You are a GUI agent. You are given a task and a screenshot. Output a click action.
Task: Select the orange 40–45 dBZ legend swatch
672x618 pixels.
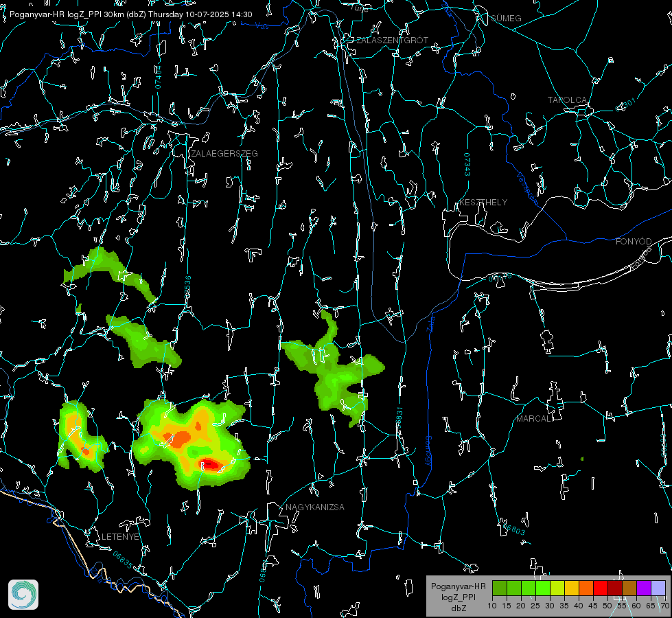[586, 588]
